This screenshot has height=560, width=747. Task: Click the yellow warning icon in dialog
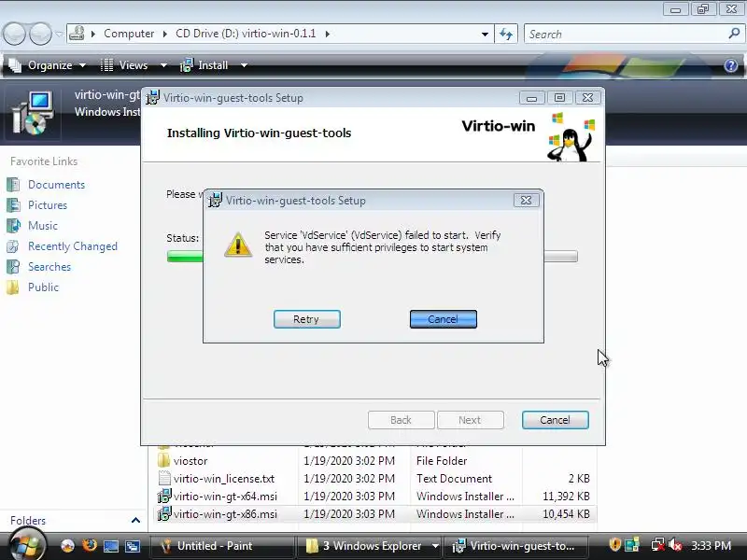tap(238, 245)
